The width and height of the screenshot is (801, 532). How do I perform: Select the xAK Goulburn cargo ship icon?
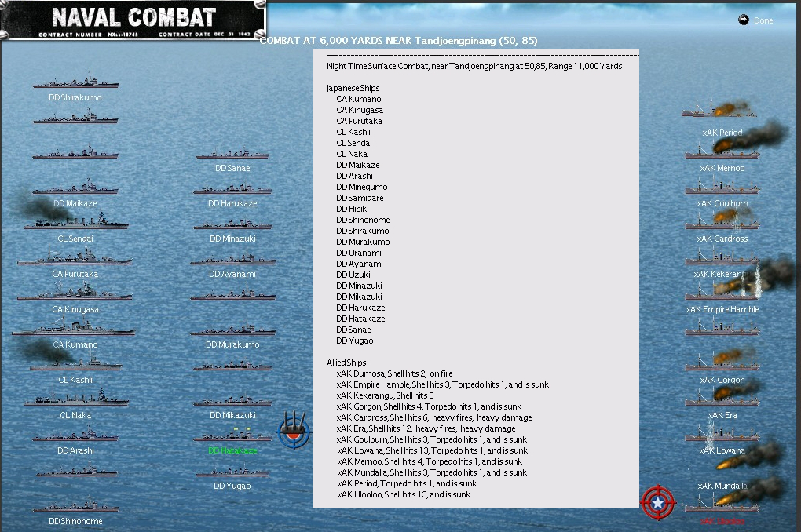click(x=722, y=186)
